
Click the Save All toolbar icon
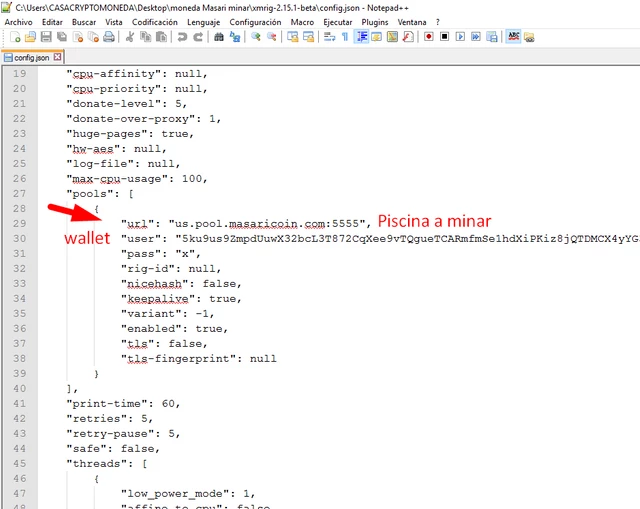(62, 37)
